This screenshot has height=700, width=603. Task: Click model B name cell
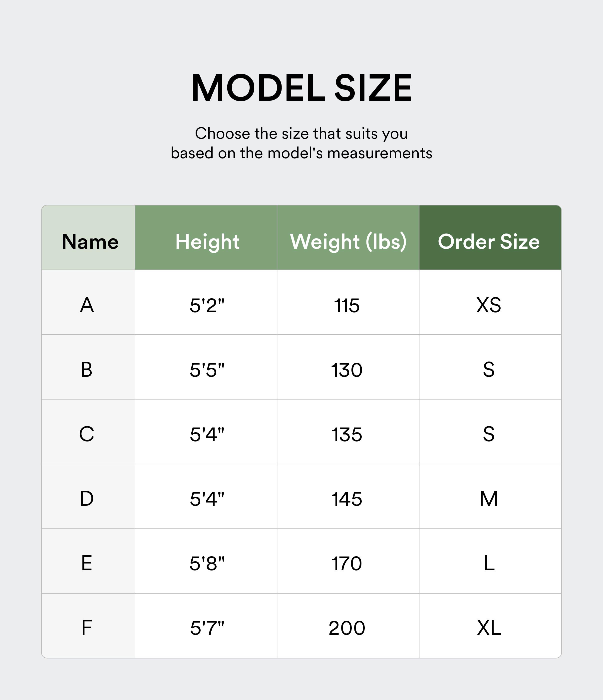pos(87,369)
